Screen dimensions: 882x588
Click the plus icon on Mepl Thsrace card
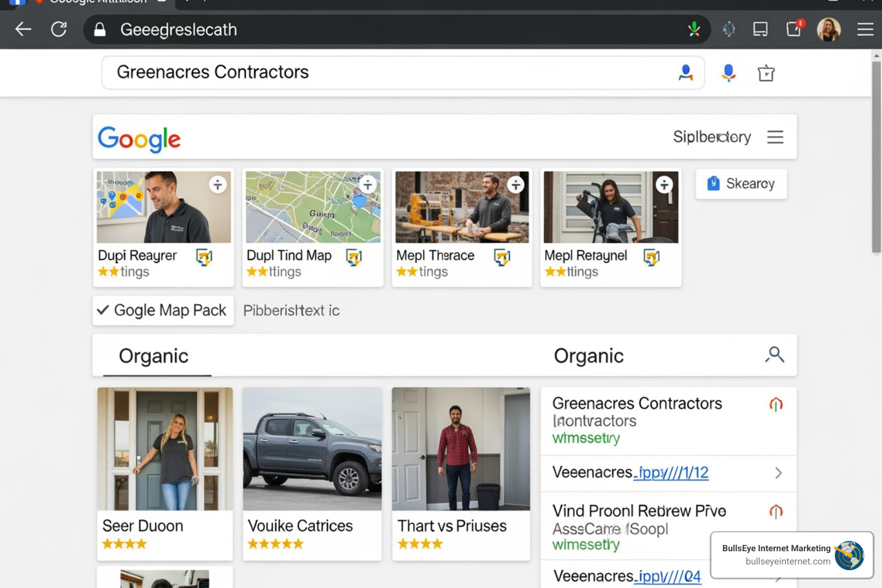[516, 184]
